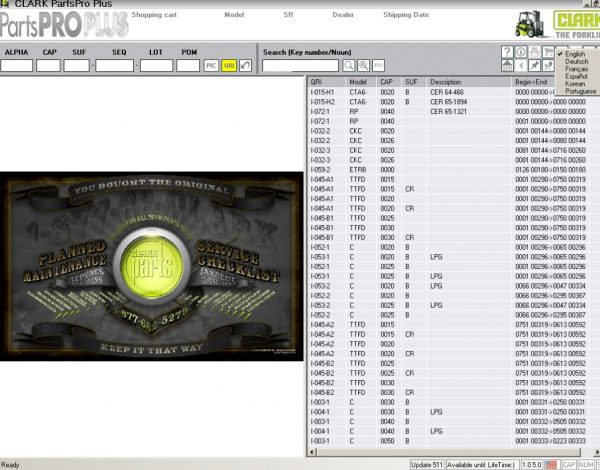This screenshot has height=470, width=600.
Task: Click the Clark Parts promotional image
Action: point(152,266)
